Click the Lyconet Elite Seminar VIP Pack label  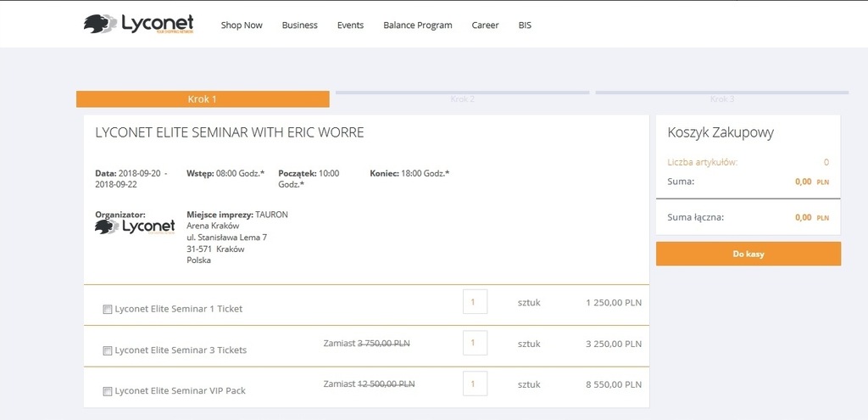[180, 390]
